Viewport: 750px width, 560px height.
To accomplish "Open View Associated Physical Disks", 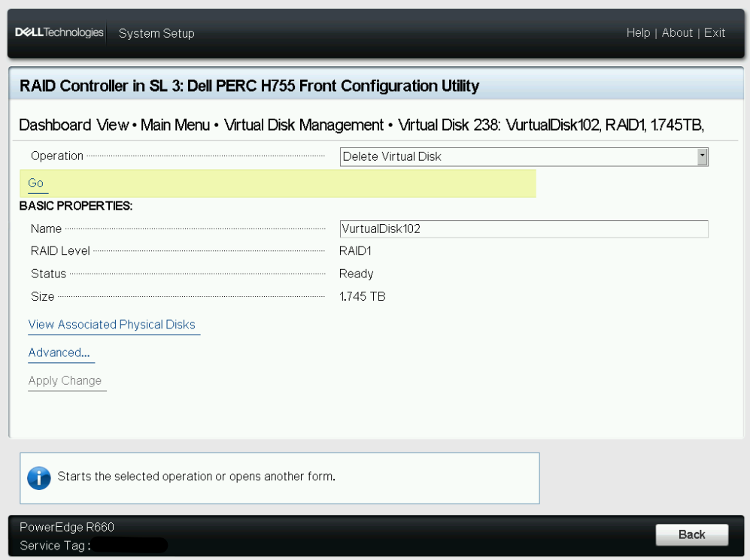I will 112,325.
